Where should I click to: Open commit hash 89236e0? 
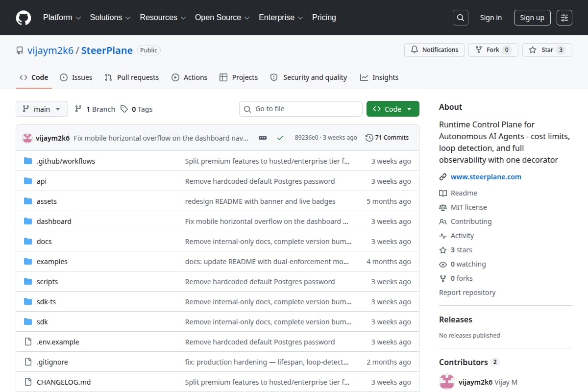pyautogui.click(x=306, y=138)
